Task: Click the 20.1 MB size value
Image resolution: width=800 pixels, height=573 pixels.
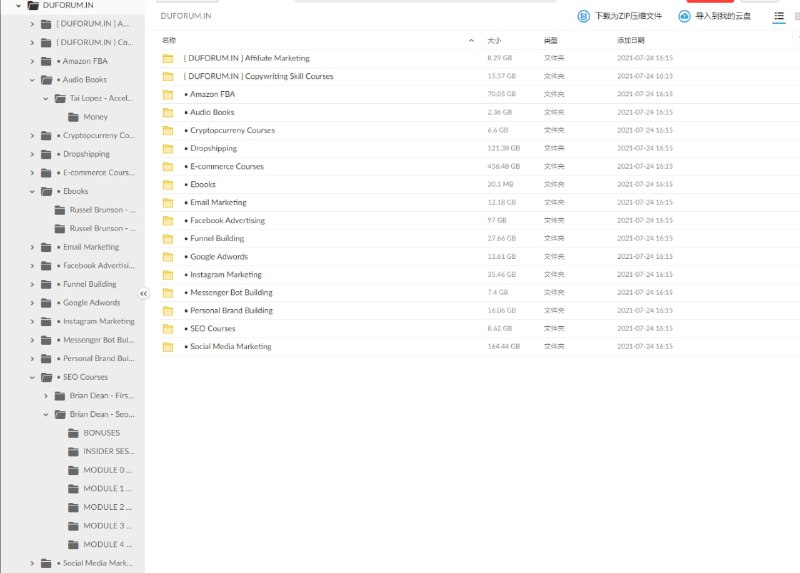Action: [x=500, y=184]
